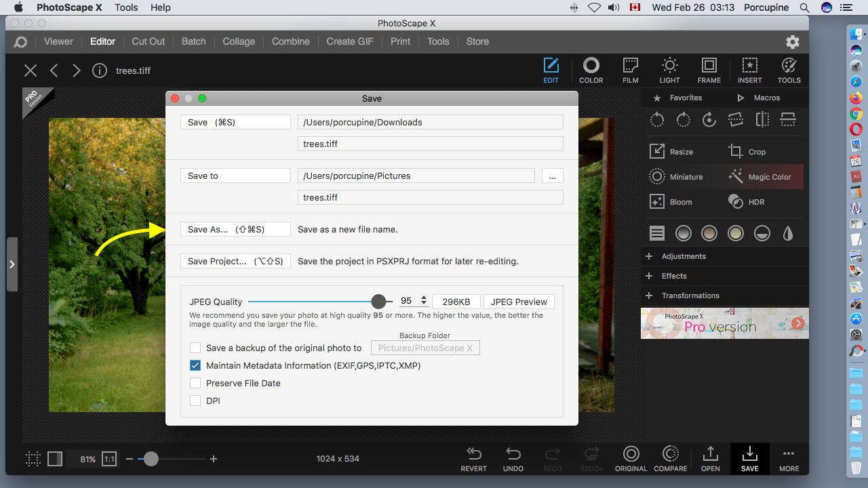Apply the HDR effect

pyautogui.click(x=746, y=202)
